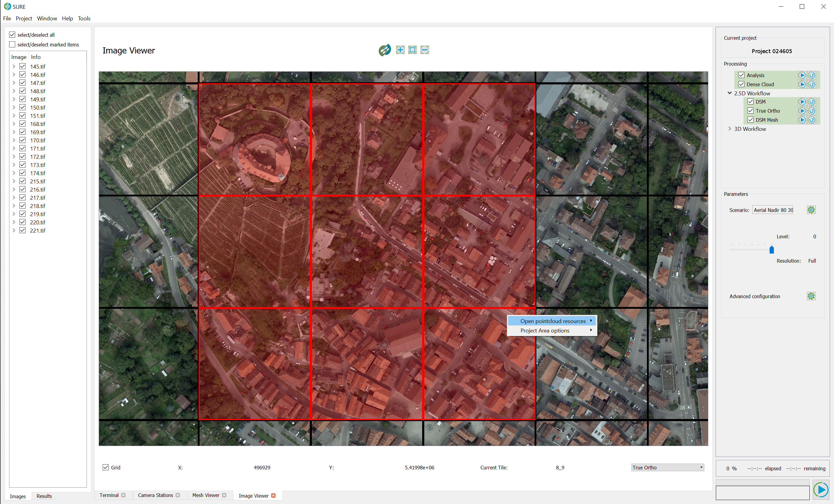Disable the Analysis processing checkbox
This screenshot has height=504, width=834.
741,75
